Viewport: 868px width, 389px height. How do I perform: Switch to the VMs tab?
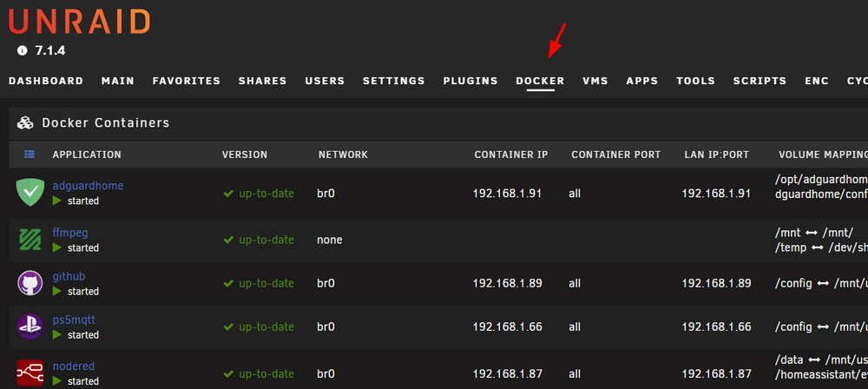(595, 81)
